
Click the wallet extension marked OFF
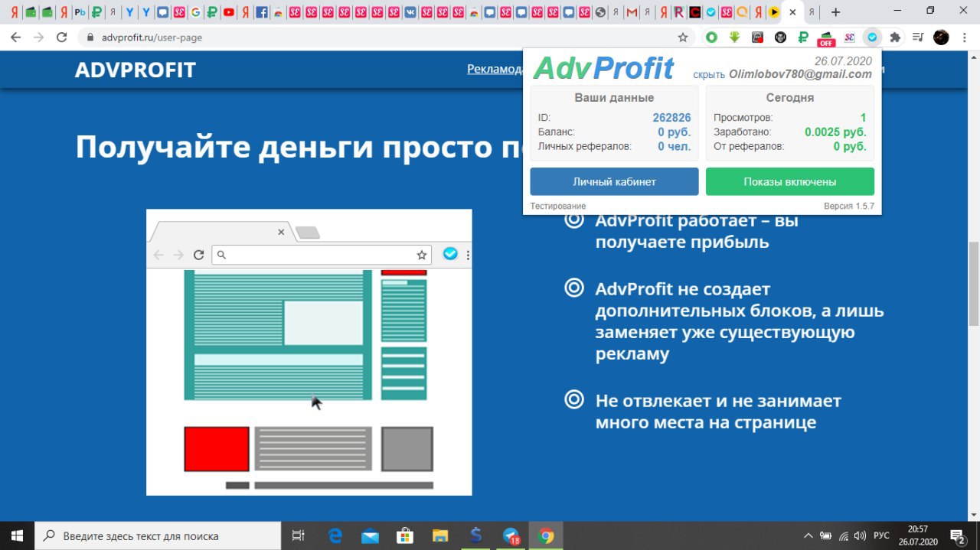pyautogui.click(x=826, y=37)
